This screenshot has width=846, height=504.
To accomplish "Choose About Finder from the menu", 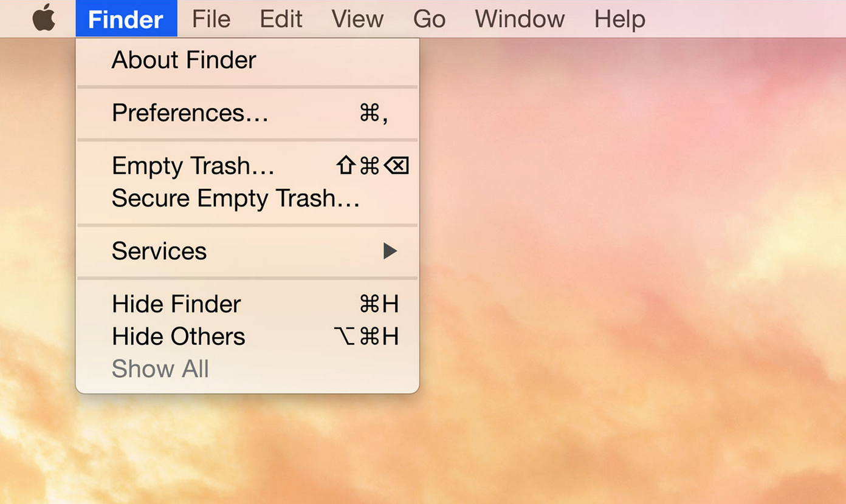I will coord(247,60).
